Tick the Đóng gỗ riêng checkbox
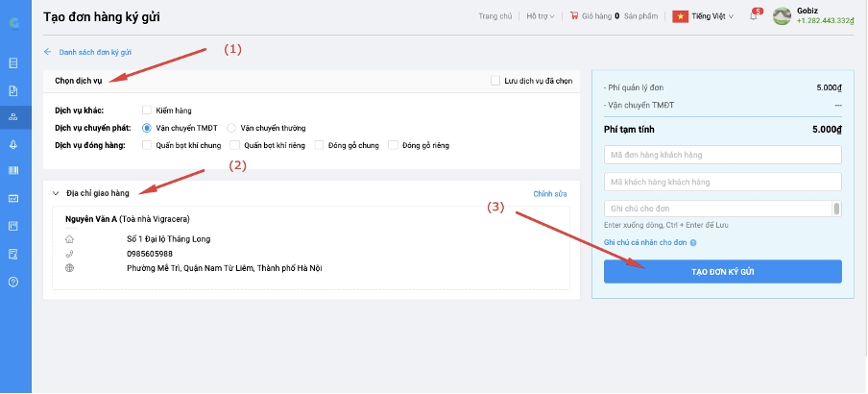 tap(393, 146)
